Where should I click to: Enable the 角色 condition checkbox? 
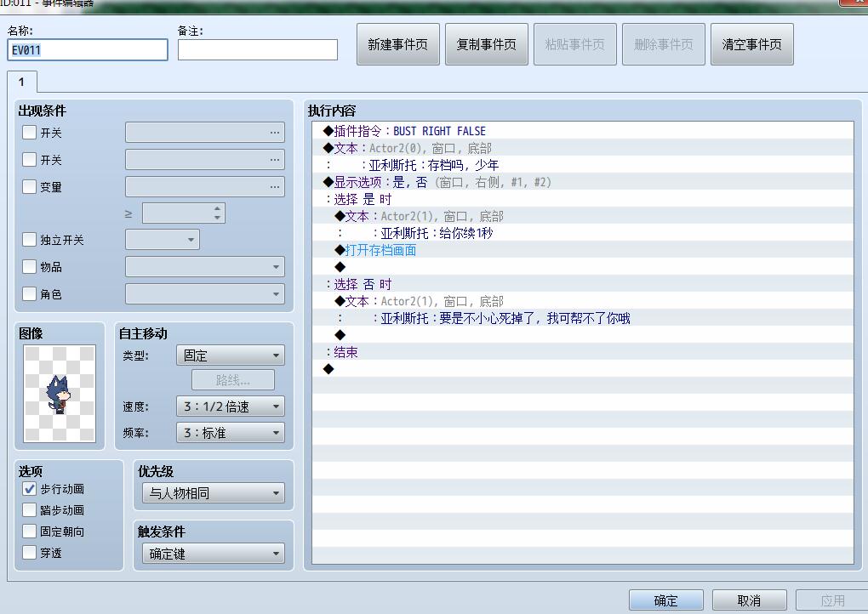click(x=29, y=293)
